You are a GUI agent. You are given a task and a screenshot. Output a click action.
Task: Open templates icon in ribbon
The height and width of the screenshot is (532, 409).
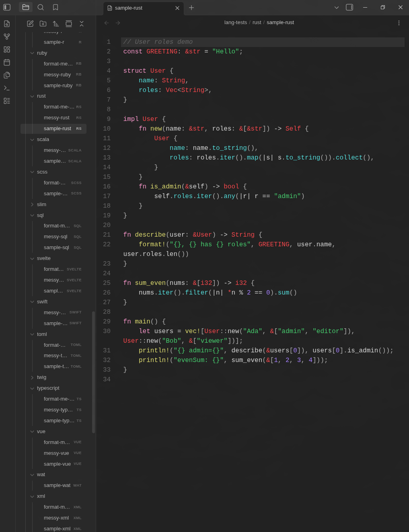[x=7, y=75]
